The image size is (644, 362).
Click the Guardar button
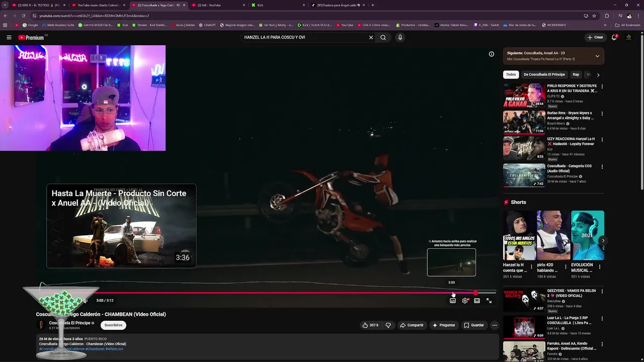(x=474, y=325)
